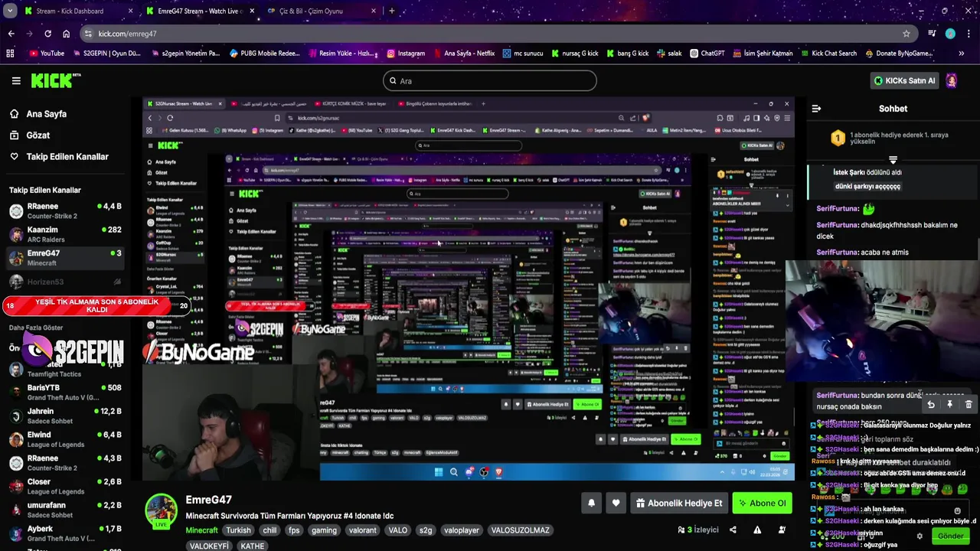
Task: Open the BarisYTB GTA V channel
Action: coord(65,393)
